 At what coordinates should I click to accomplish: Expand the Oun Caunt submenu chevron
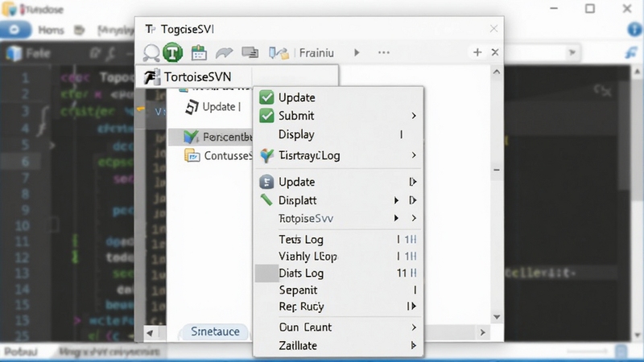[414, 327]
